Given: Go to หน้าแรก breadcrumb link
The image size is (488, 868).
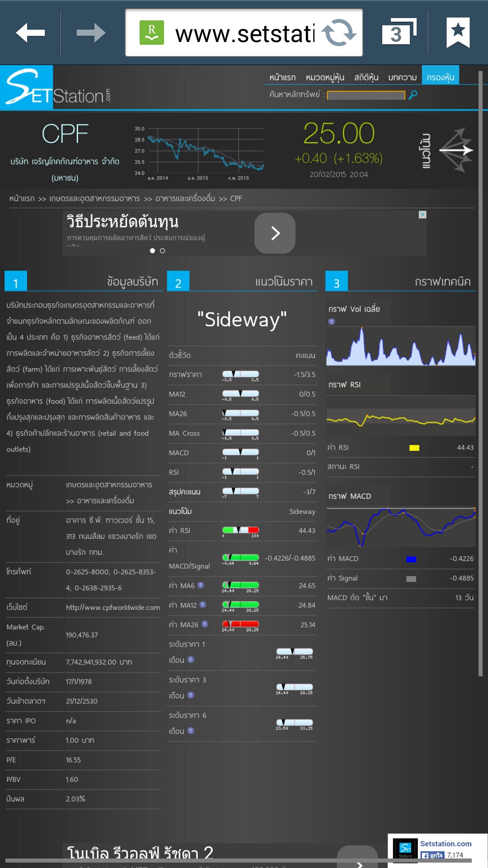Looking at the screenshot, I should tap(22, 198).
